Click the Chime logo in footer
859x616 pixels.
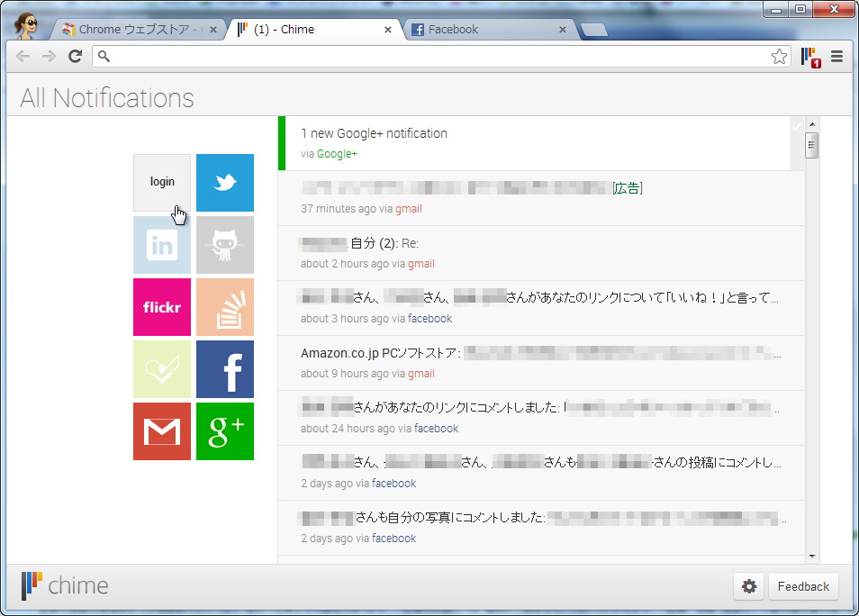(65, 585)
